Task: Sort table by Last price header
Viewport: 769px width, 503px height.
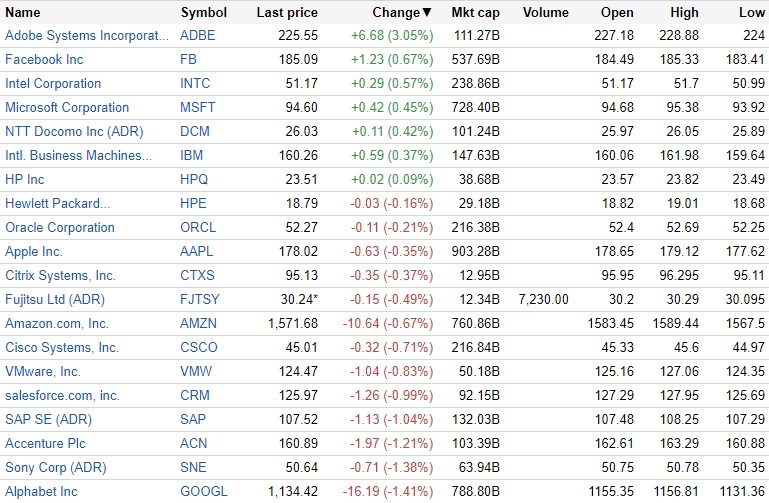Action: [x=287, y=13]
